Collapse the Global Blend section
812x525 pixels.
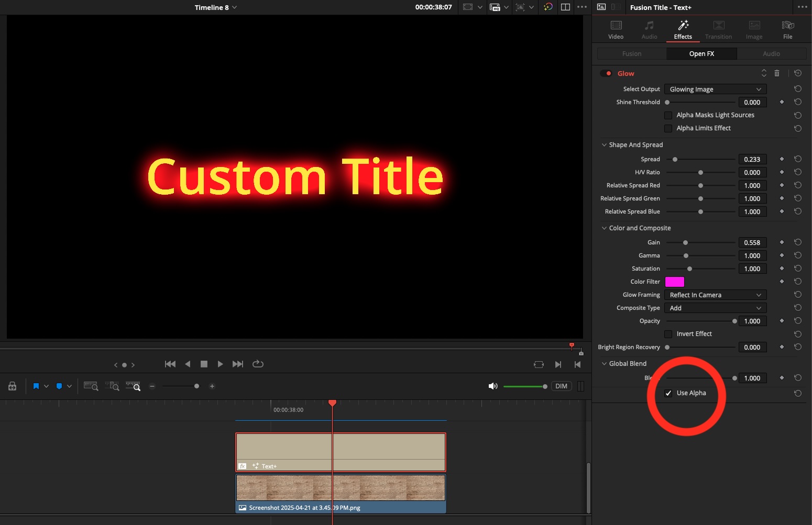point(604,364)
